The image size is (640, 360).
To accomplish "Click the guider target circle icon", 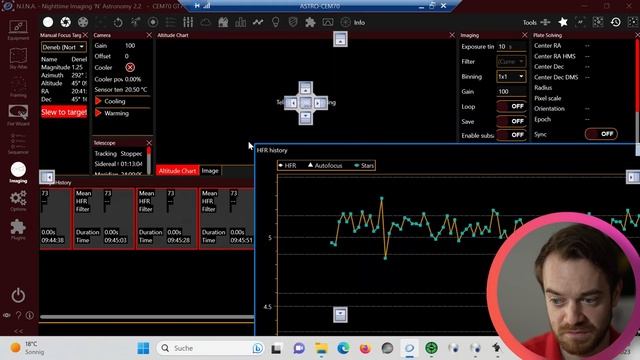I will coord(153,22).
